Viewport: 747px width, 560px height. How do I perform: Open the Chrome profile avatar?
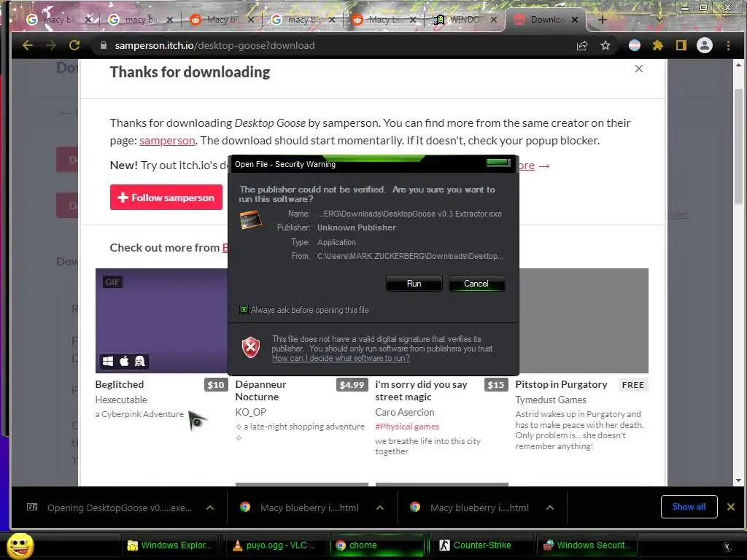click(705, 45)
